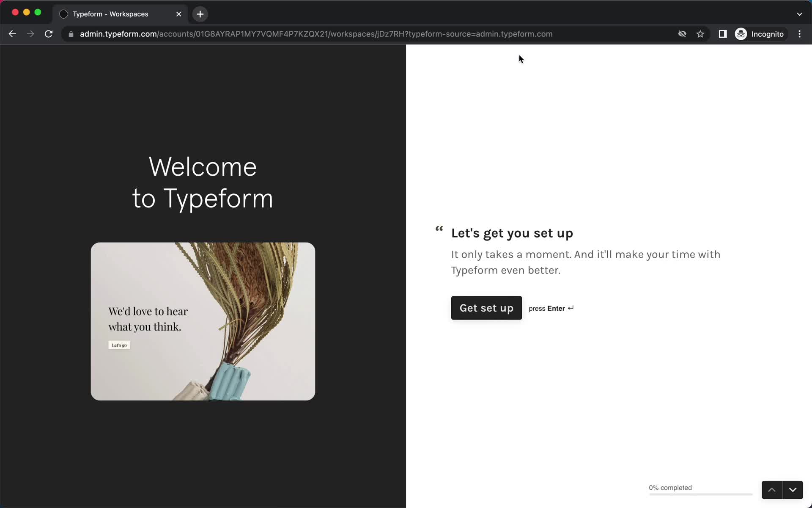The width and height of the screenshot is (812, 508).
Task: Click the tracking protection icon
Action: [x=682, y=34]
